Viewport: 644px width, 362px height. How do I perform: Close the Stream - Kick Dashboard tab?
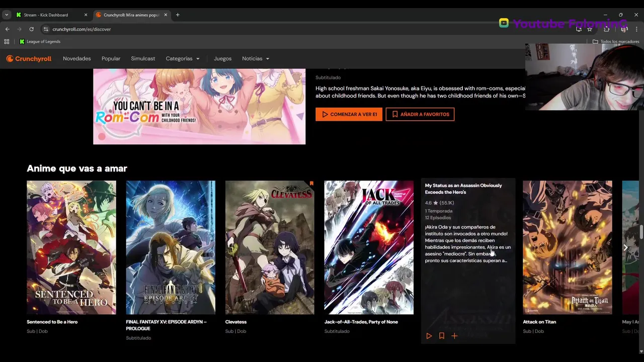(86, 15)
